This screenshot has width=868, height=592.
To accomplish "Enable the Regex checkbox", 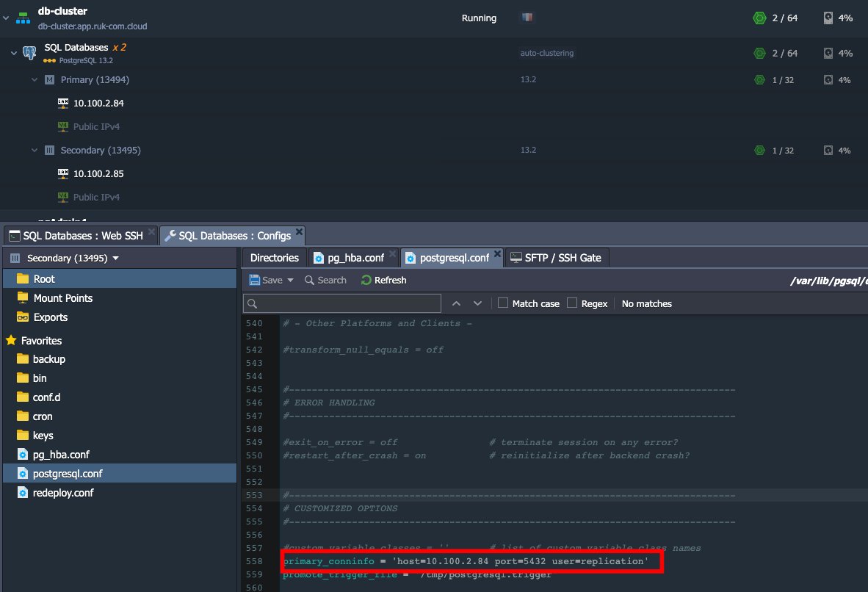I will coord(572,303).
